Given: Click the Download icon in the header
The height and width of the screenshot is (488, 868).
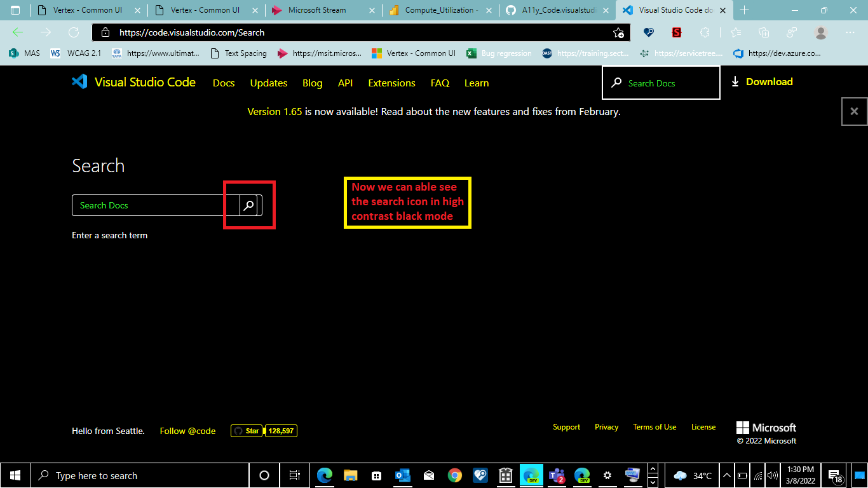Looking at the screenshot, I should point(735,81).
